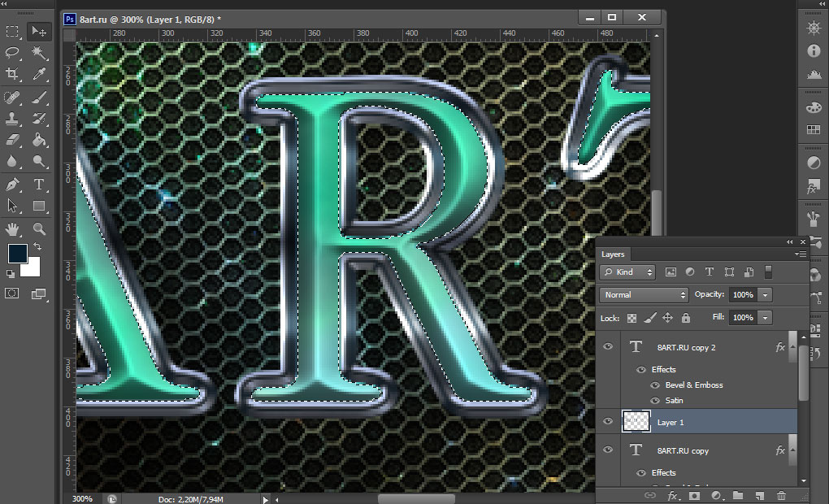Create a new layer group
829x504 pixels.
[737, 496]
